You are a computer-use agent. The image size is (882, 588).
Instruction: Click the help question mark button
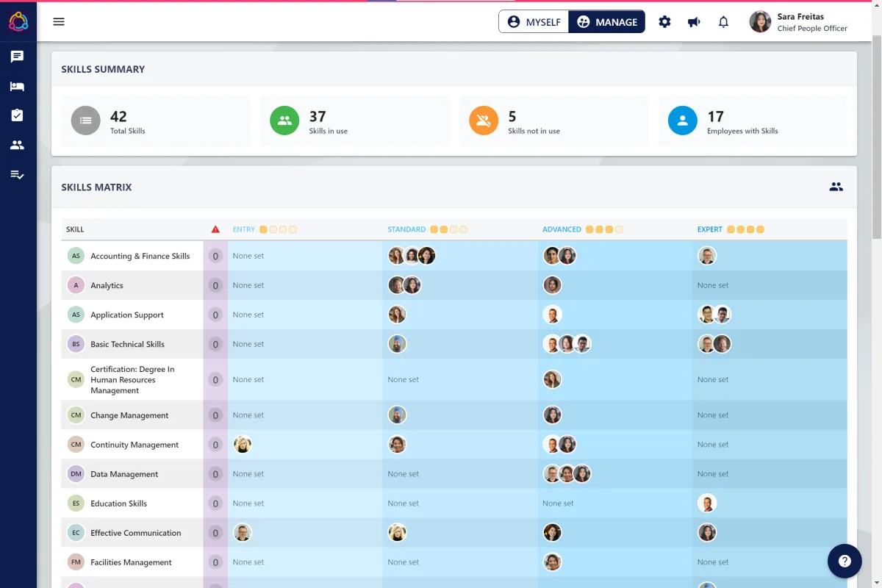point(845,562)
